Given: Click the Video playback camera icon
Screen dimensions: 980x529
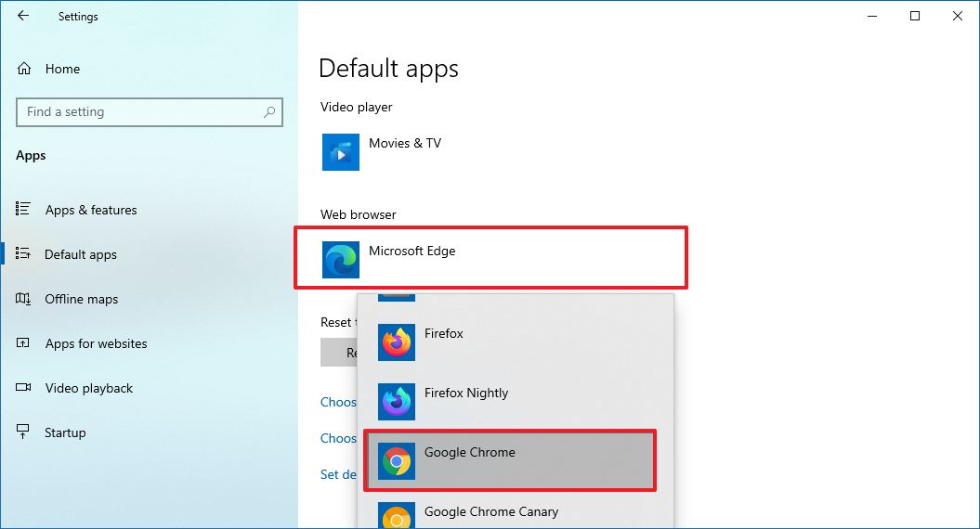Looking at the screenshot, I should click(x=23, y=387).
